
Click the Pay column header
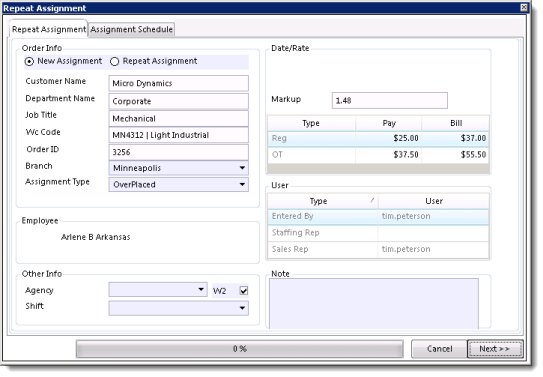point(389,123)
